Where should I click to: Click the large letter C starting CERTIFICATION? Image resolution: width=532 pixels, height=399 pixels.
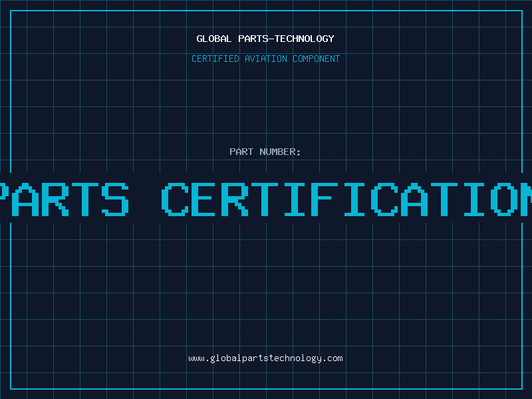[176, 198]
